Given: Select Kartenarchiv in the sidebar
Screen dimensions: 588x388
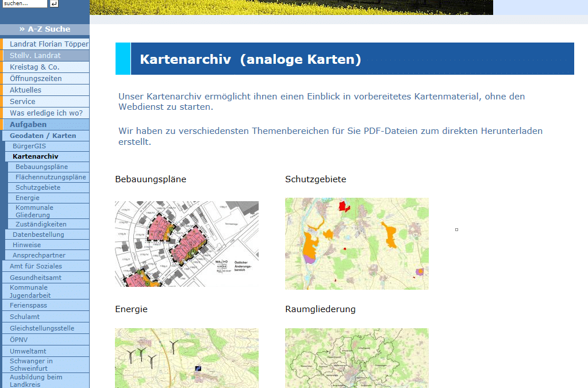Looking at the screenshot, I should click(x=47, y=156).
